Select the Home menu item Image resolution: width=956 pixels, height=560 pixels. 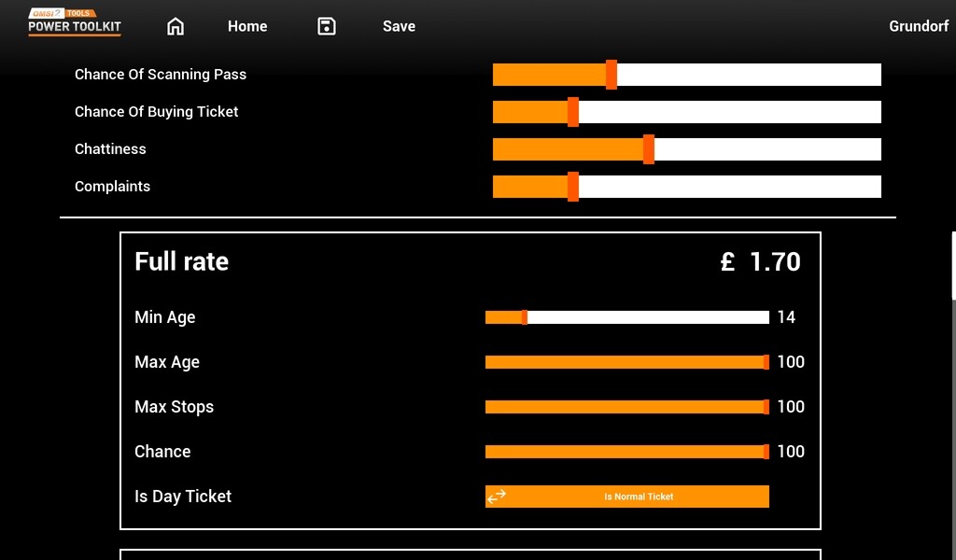click(246, 26)
